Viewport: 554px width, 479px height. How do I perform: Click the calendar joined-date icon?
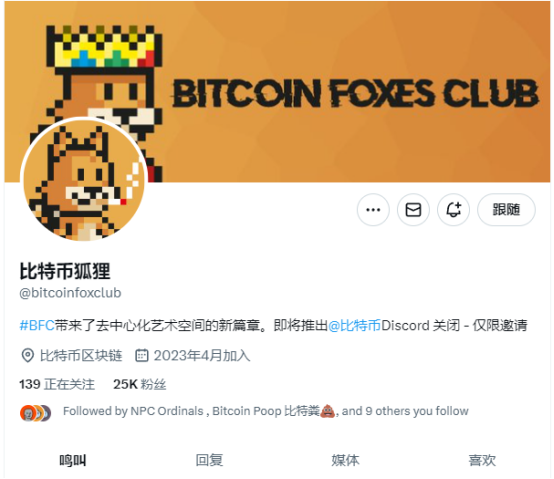pos(142,355)
